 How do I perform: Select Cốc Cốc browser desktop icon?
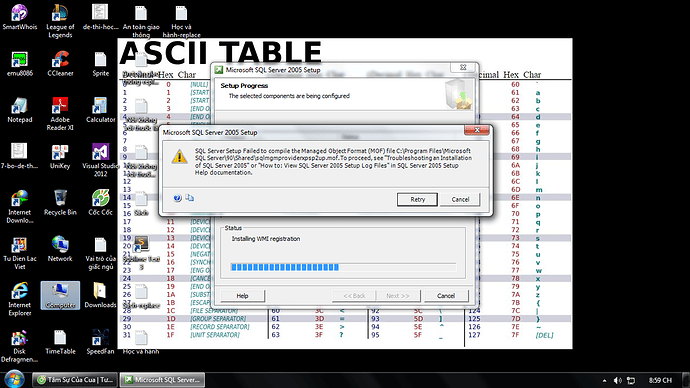100,203
